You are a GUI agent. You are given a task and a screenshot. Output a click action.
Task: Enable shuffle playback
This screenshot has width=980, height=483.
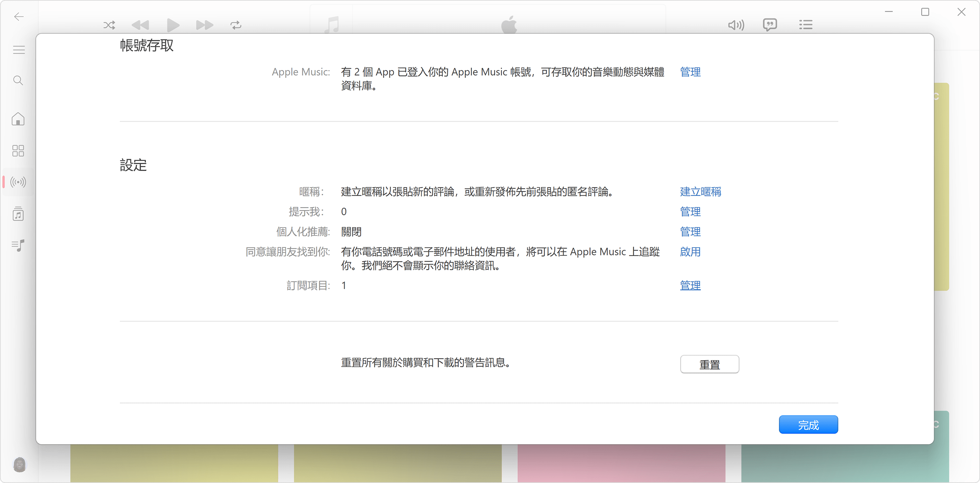[x=109, y=25]
